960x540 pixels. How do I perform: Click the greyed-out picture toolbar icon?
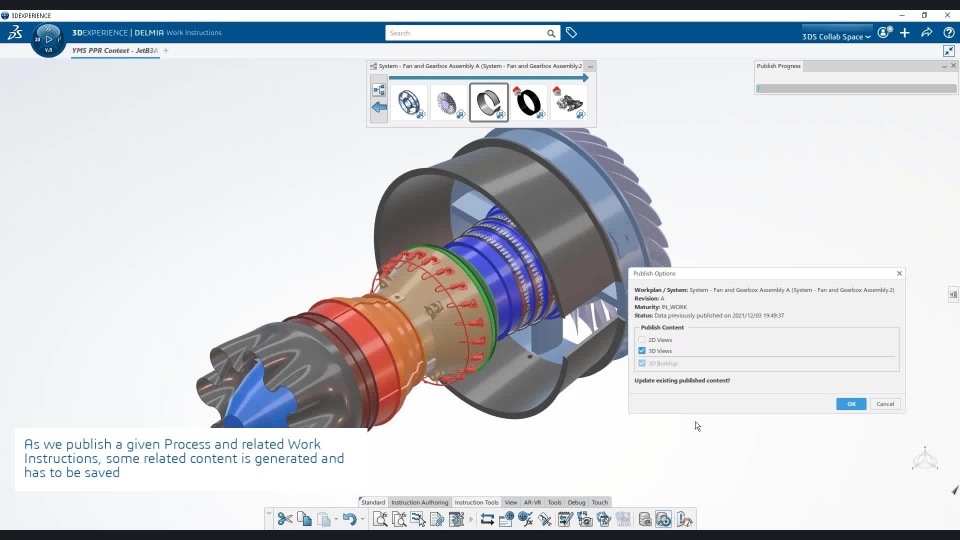(623, 519)
